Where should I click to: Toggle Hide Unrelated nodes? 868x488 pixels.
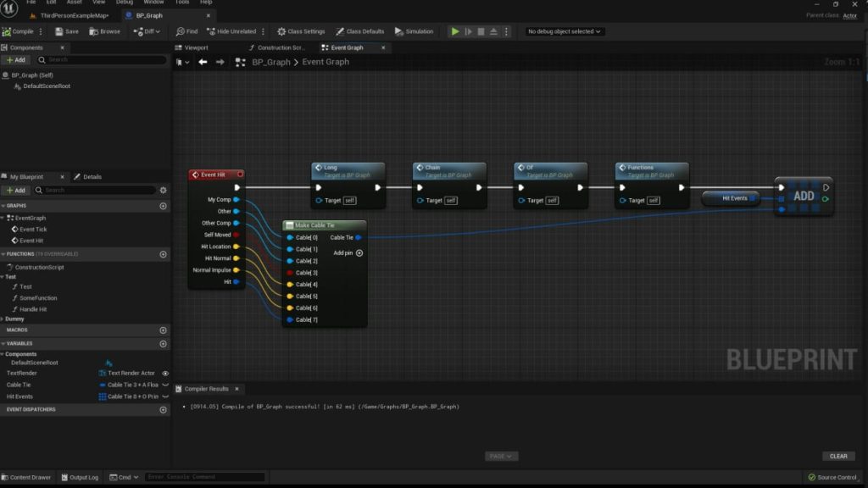(x=231, y=31)
